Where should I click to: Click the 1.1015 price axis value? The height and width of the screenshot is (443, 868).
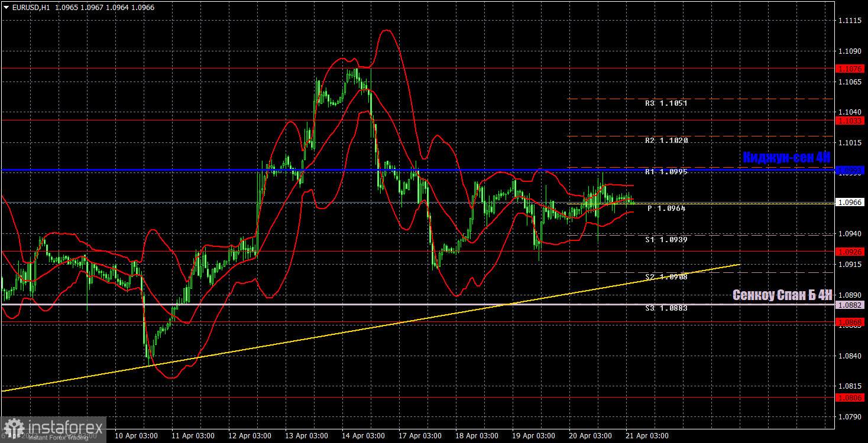(x=850, y=142)
